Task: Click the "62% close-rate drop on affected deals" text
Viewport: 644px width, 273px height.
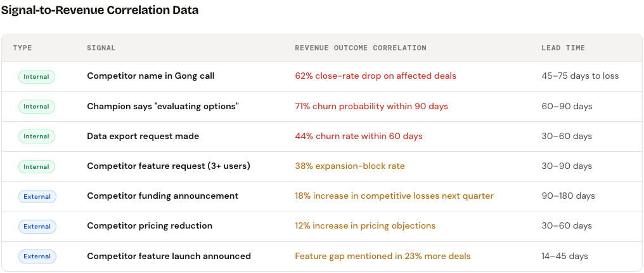Action: (375, 76)
